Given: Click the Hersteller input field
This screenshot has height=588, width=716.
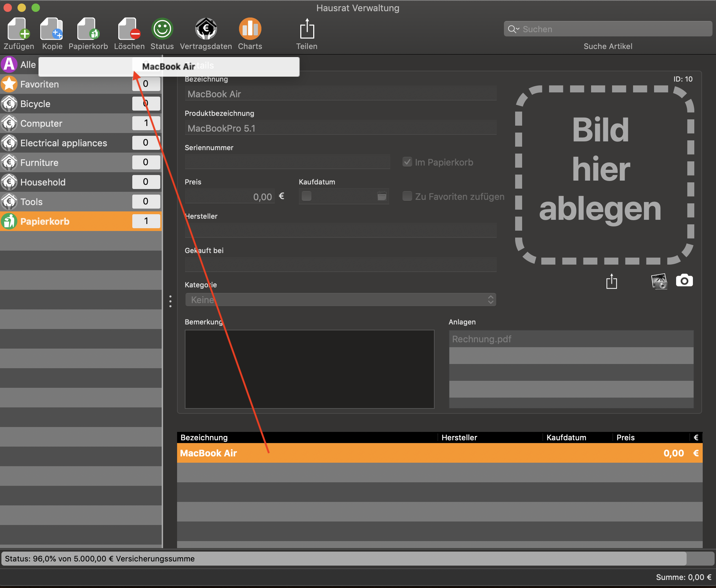Looking at the screenshot, I should pos(341,230).
